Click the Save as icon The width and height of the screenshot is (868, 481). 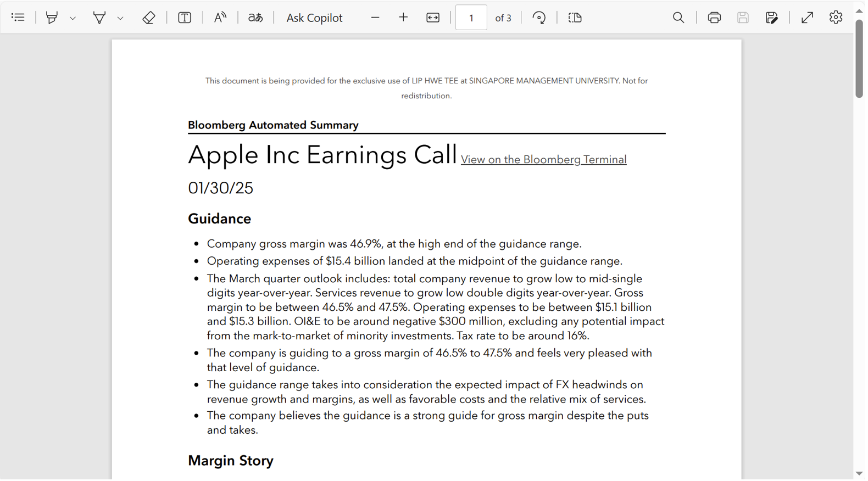772,18
